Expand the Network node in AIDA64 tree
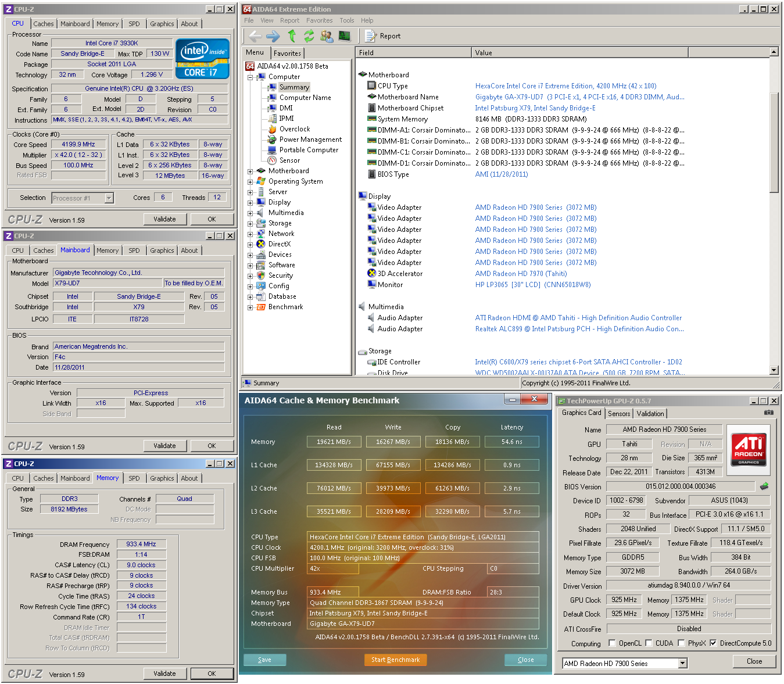The width and height of the screenshot is (784, 684). tap(250, 234)
